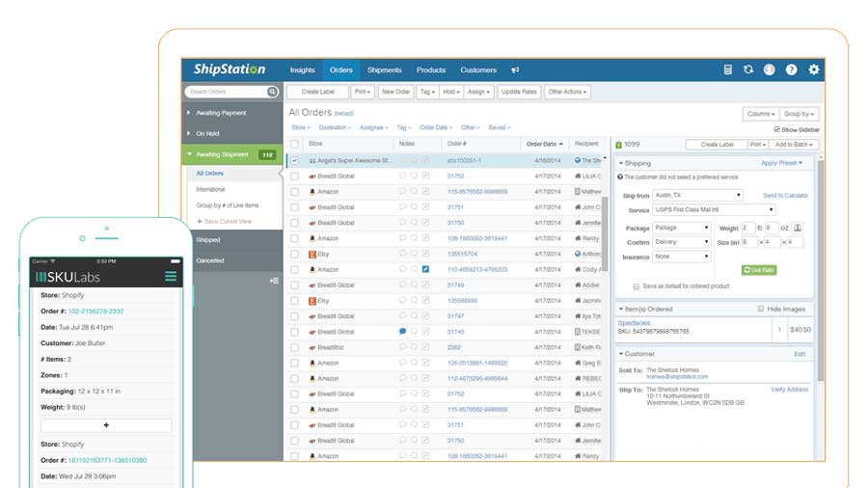Click the Send to Calculator link
The height and width of the screenshot is (488, 868).
coord(785,196)
